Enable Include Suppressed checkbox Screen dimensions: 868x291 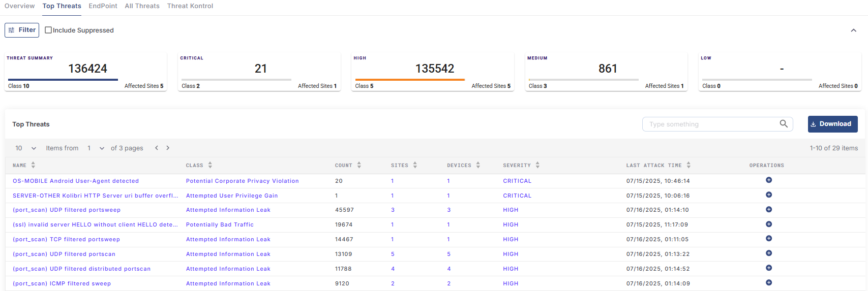click(48, 30)
